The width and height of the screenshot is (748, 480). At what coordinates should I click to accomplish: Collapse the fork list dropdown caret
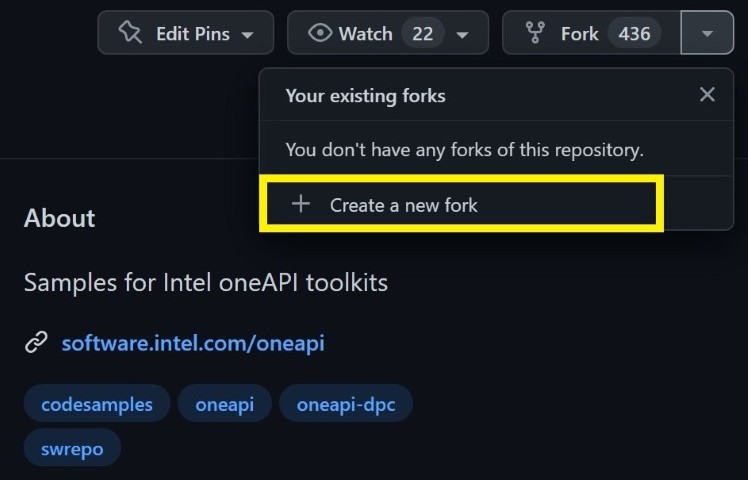coord(707,33)
